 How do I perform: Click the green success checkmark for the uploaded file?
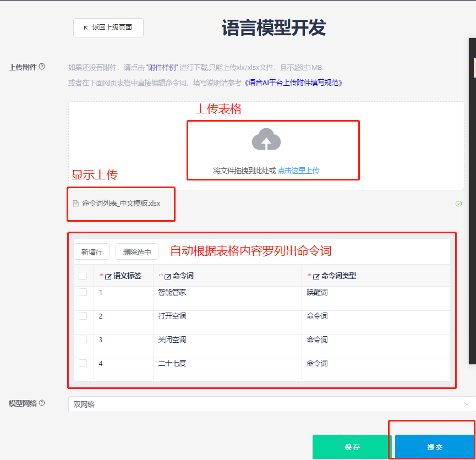click(x=458, y=204)
